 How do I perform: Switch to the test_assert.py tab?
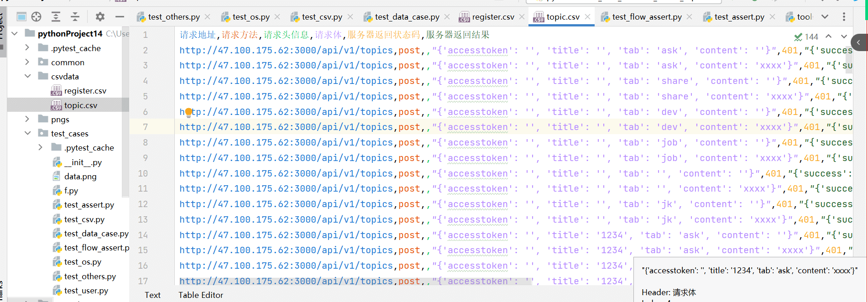click(739, 17)
